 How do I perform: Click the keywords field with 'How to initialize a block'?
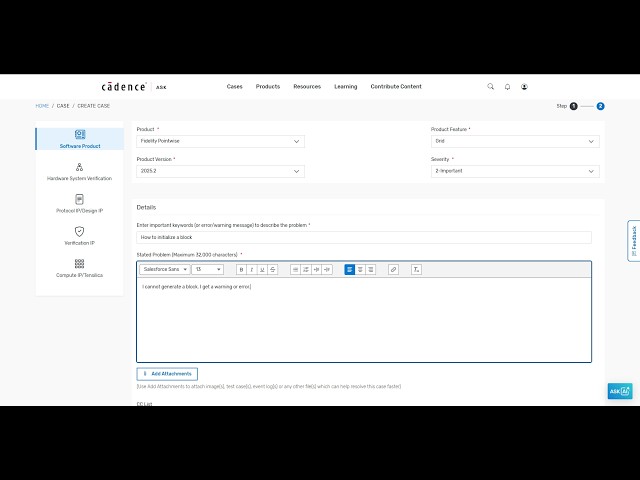(x=364, y=237)
